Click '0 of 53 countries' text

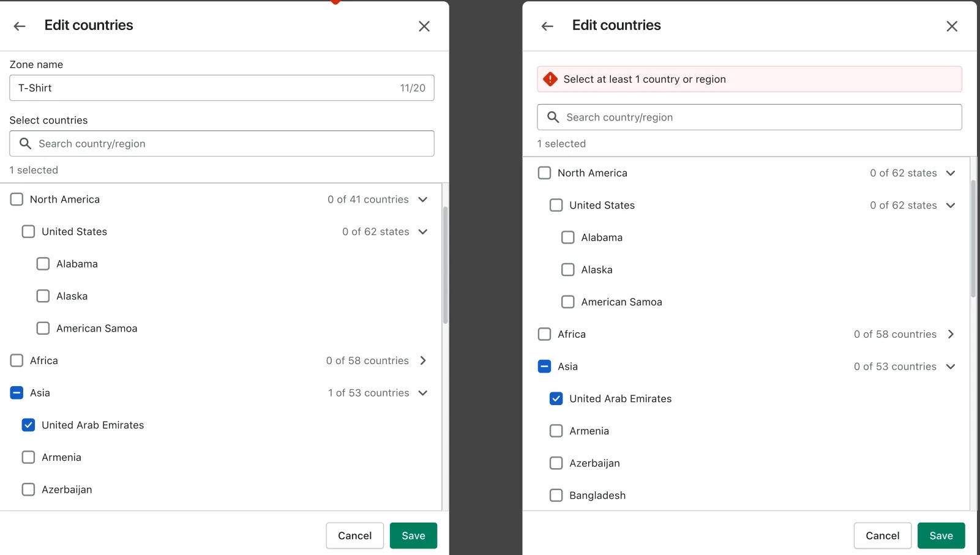click(x=896, y=367)
